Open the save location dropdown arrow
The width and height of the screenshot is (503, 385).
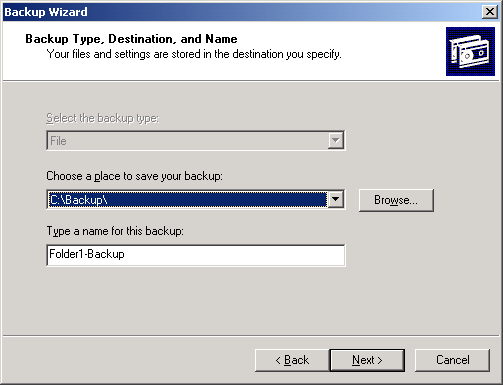click(336, 199)
